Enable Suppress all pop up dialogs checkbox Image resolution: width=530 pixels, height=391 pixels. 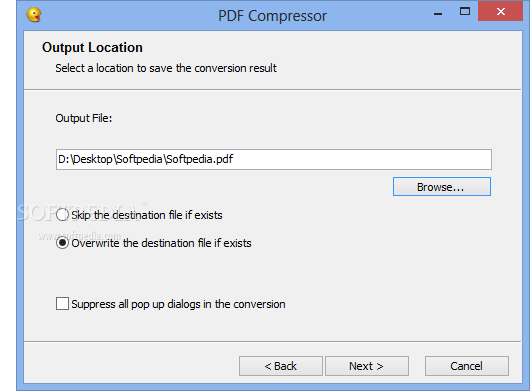point(62,303)
